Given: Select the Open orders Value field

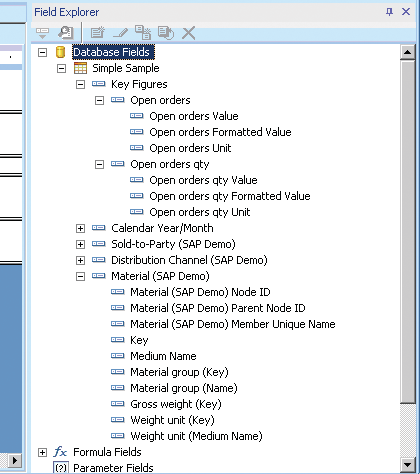Looking at the screenshot, I should (x=194, y=116).
